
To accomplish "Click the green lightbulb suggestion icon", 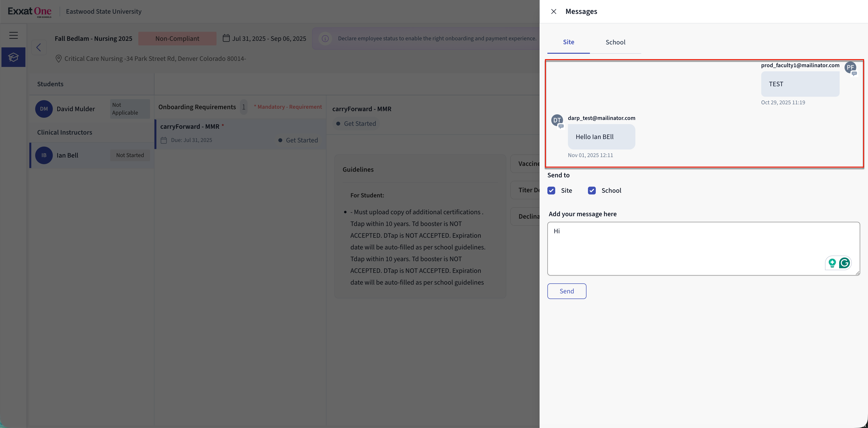I will 832,263.
